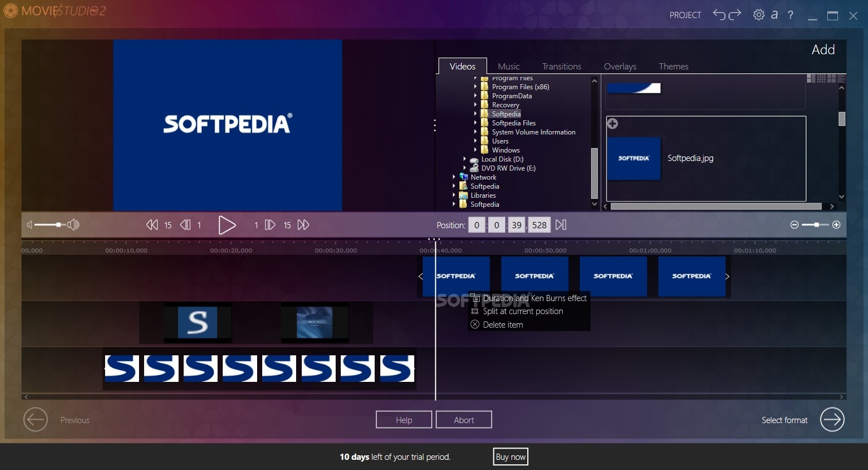The width and height of the screenshot is (868, 470).
Task: Expand the Program Files (x86) folder arrow
Action: coord(475,87)
